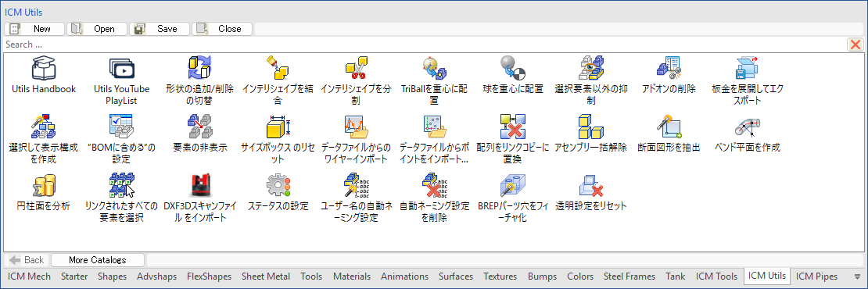Click リンクされたすべての要素を選択 icon

[121, 186]
